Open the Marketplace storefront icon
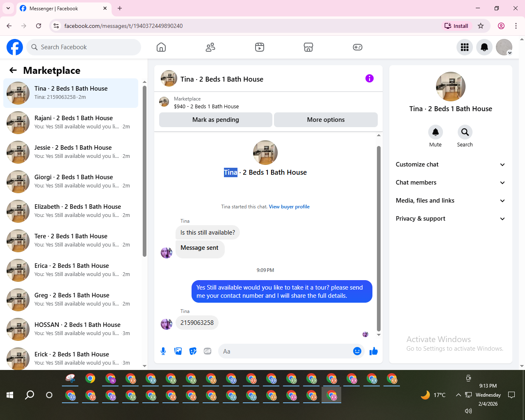The width and height of the screenshot is (525, 420). click(308, 47)
